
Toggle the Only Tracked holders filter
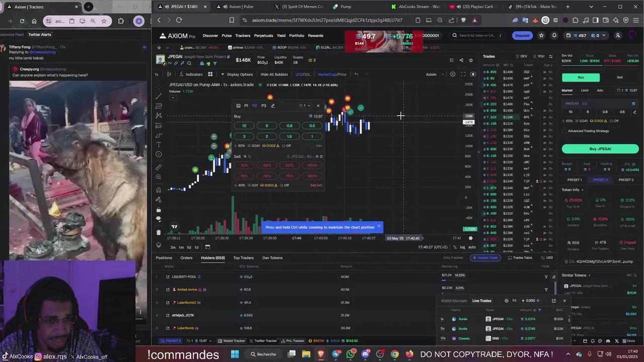[x=453, y=257]
